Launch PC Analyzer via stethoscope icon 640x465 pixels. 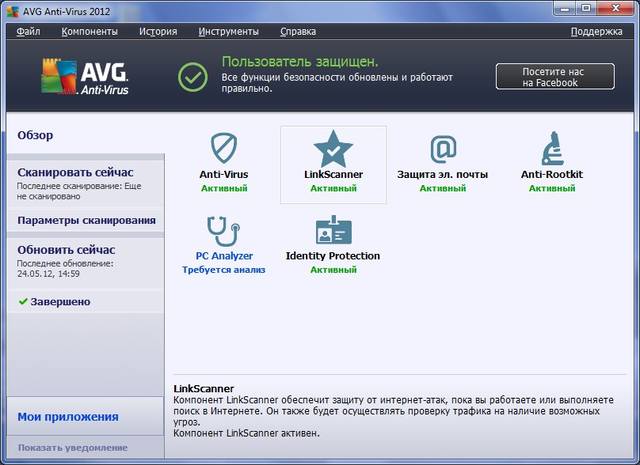coord(223,231)
